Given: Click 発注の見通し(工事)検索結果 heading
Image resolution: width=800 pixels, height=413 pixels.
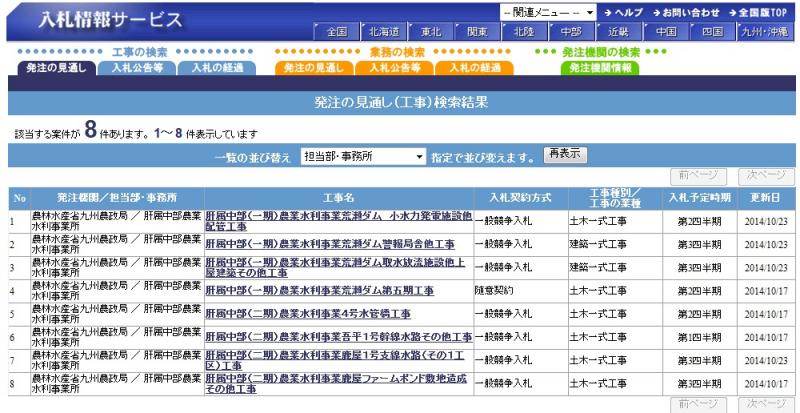Looking at the screenshot, I should [x=402, y=103].
